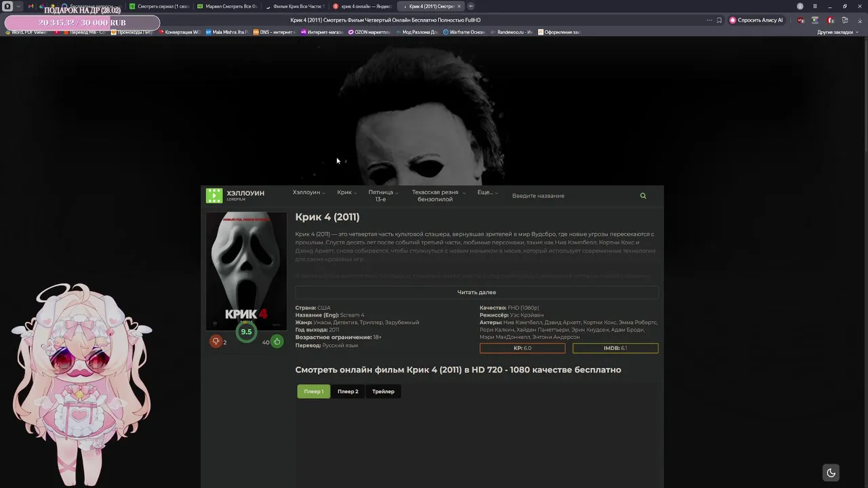Click the Ужасы genre link
This screenshot has width=868, height=488.
point(321,323)
